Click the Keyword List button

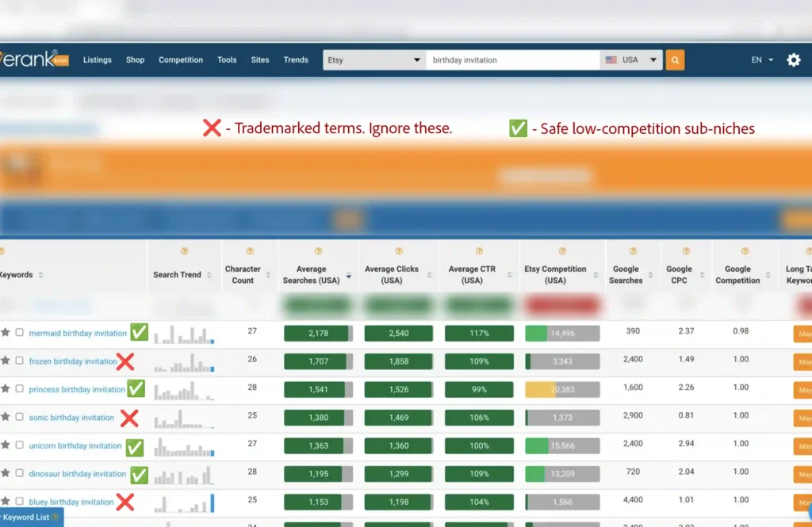click(30, 517)
